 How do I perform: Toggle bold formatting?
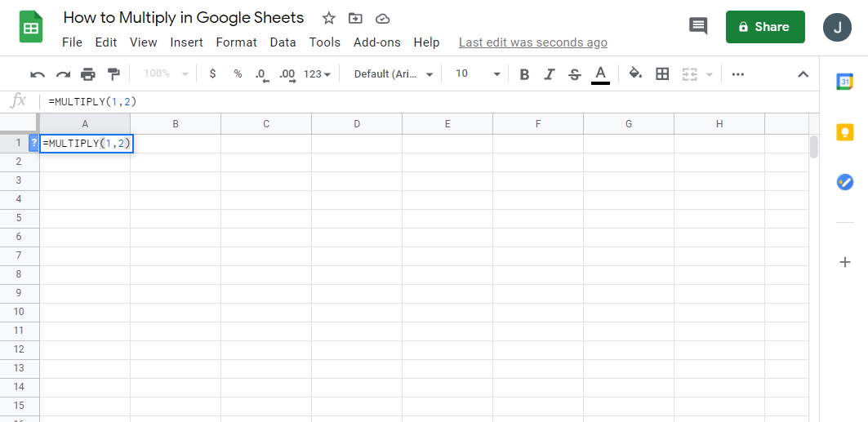(x=524, y=74)
